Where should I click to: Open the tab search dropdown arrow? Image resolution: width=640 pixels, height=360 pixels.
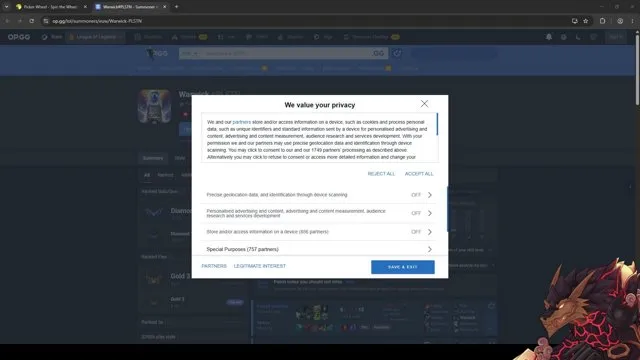(x=7, y=7)
